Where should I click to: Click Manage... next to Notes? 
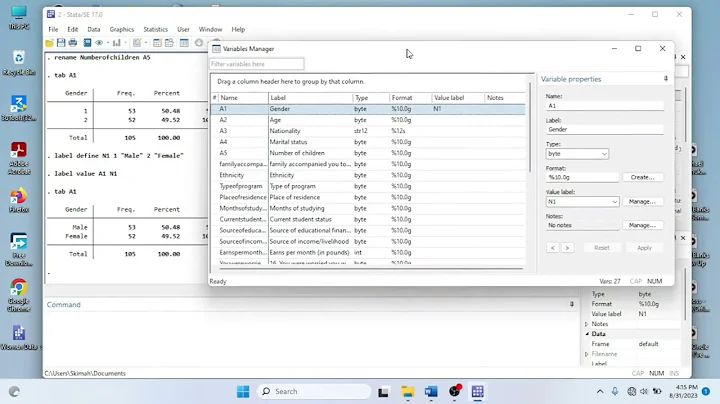click(642, 225)
